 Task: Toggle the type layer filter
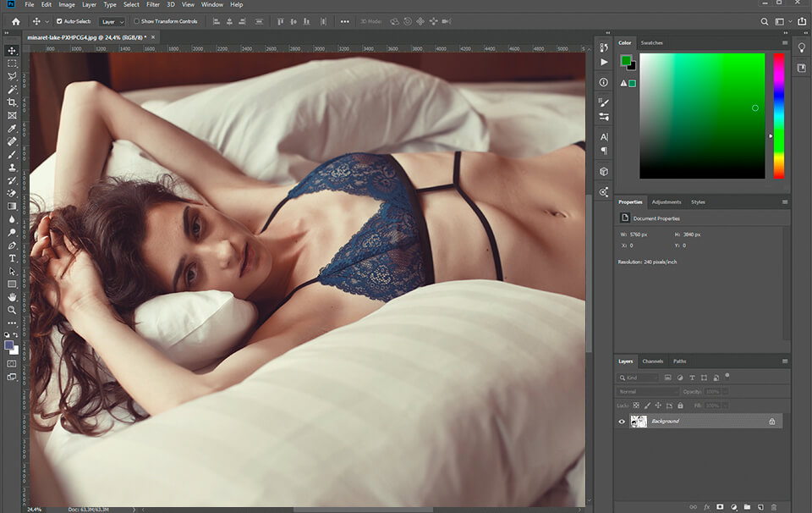click(x=692, y=378)
